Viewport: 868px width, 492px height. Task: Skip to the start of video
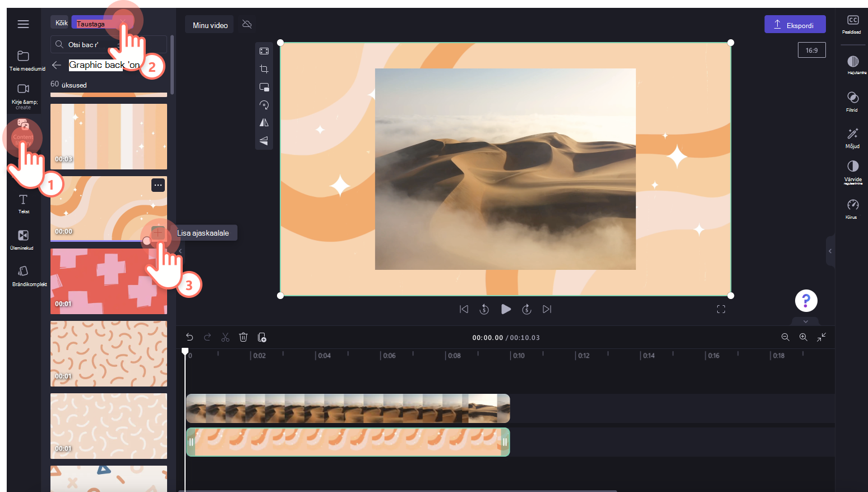(x=464, y=309)
